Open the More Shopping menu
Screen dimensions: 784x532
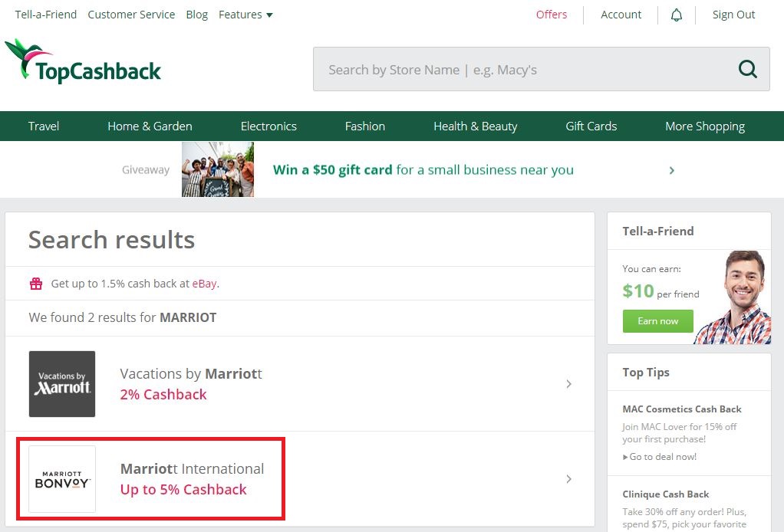click(x=705, y=126)
